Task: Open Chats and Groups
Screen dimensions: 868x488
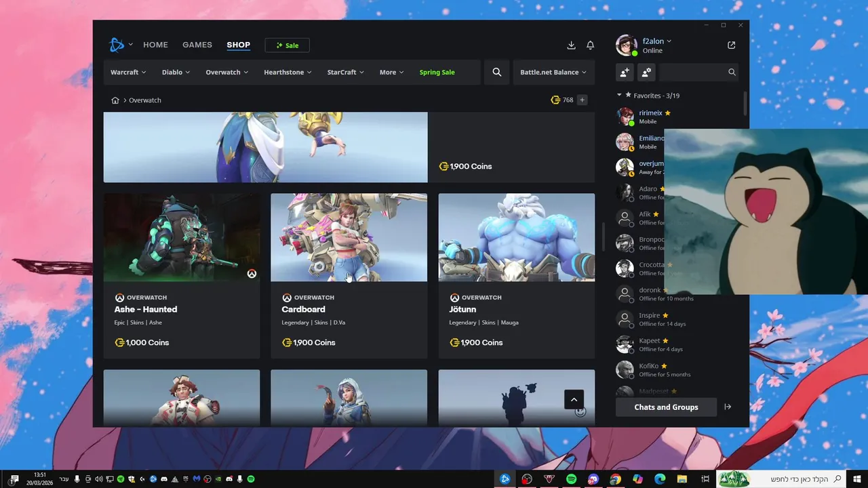Action: [666, 407]
